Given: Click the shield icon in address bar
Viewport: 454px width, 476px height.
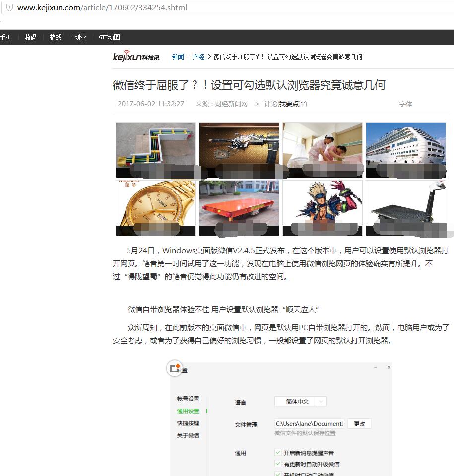Looking at the screenshot, I should (10, 7).
